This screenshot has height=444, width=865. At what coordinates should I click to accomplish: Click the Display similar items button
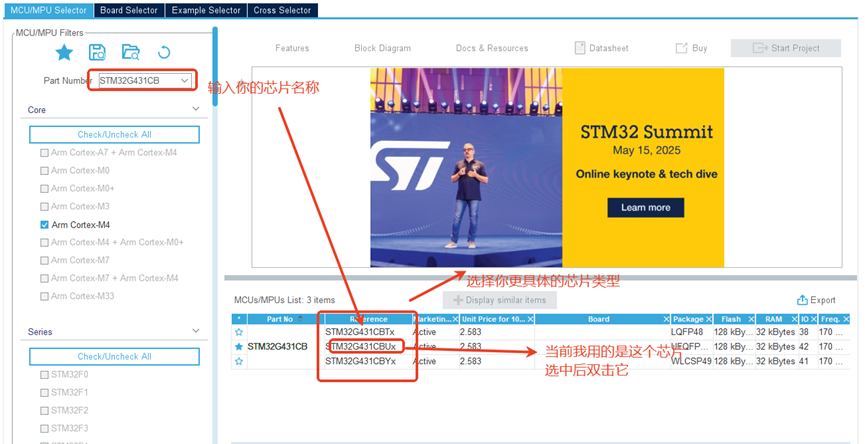tap(500, 300)
